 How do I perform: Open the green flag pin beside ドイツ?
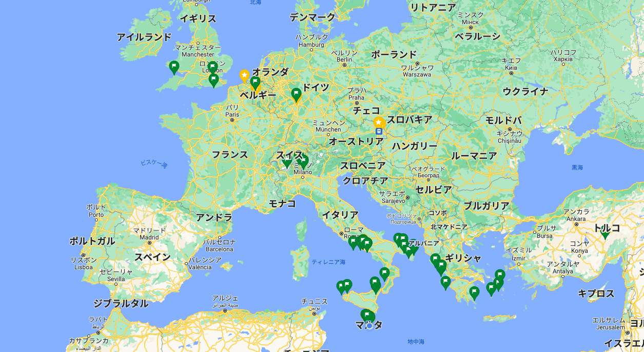[296, 94]
